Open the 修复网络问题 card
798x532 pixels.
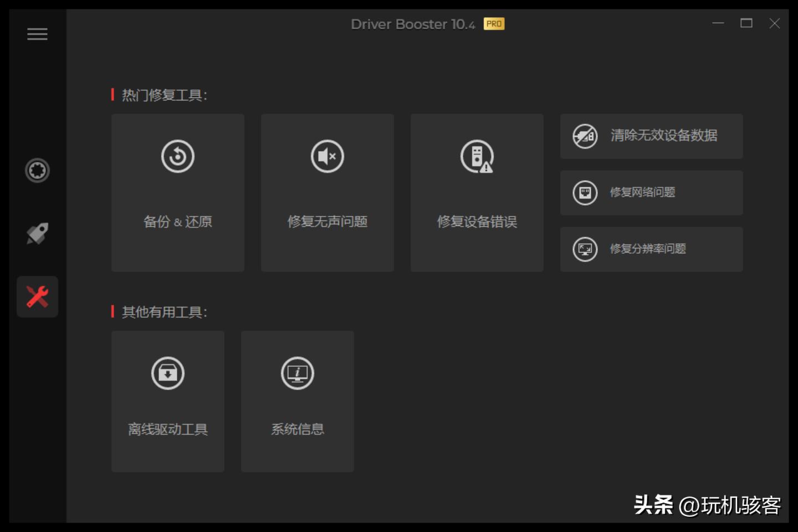[x=651, y=193]
